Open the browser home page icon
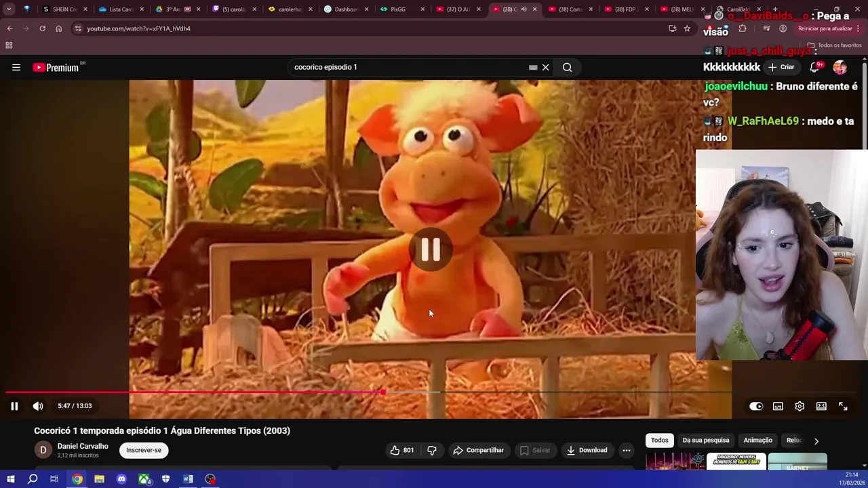868x488 pixels. 58,28
